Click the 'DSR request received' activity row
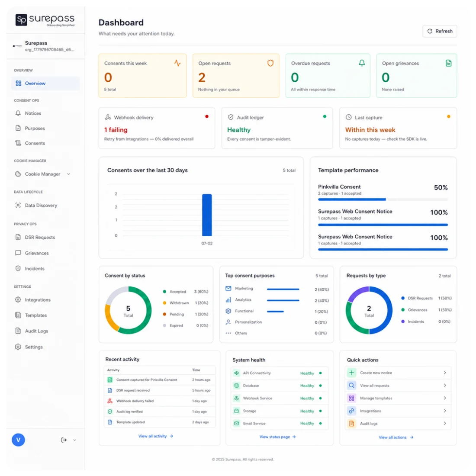This screenshot has height=476, width=476. [160, 390]
